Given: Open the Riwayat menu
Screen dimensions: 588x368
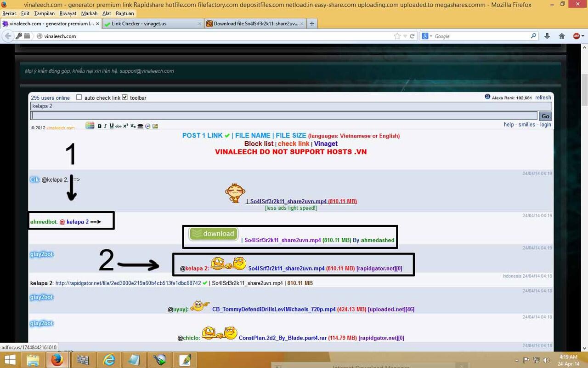Looking at the screenshot, I should (x=68, y=14).
